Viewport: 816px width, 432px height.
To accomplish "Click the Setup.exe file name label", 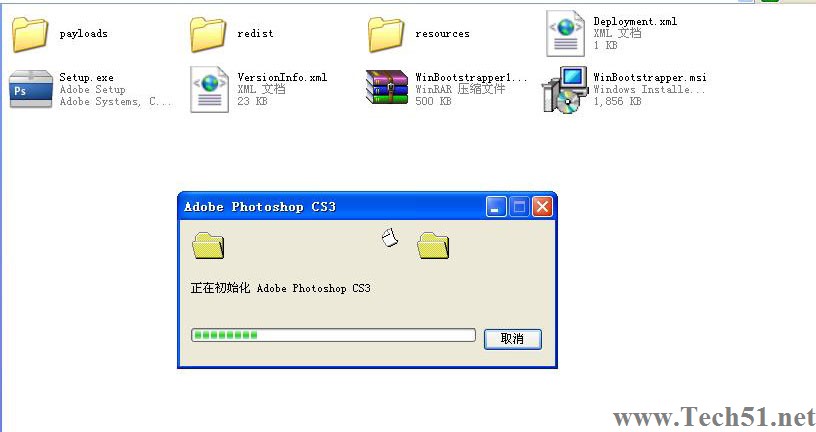I will [x=86, y=78].
